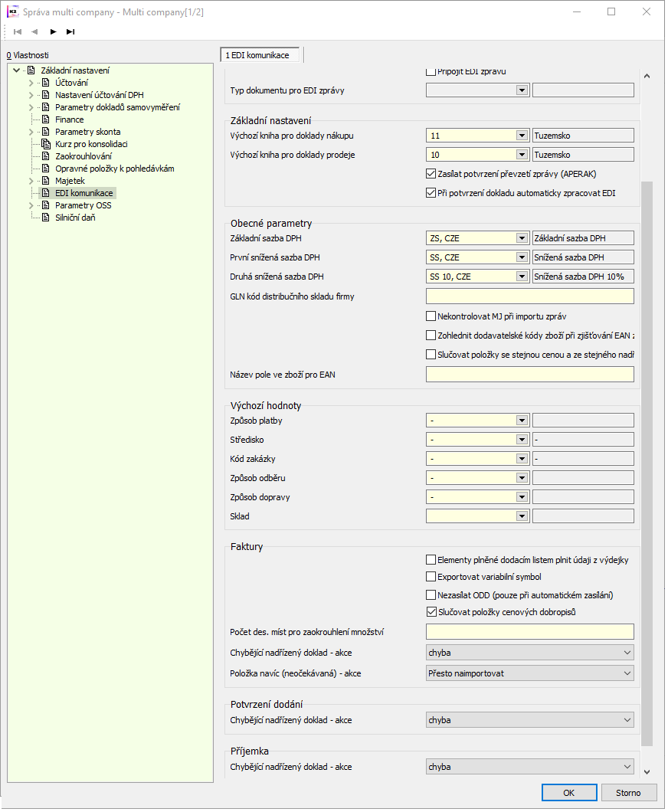Open Druhá snížená sazba DPH dropdown
The image size is (668, 812).
pyautogui.click(x=522, y=277)
